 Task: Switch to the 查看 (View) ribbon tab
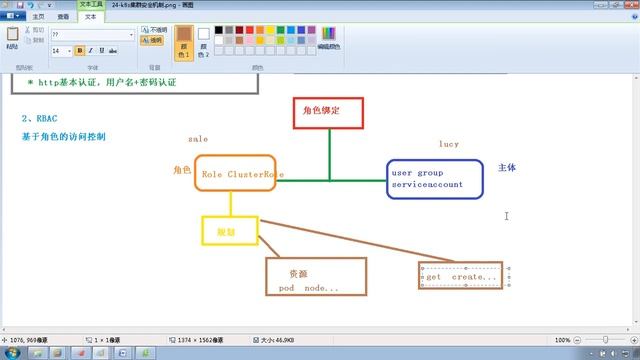(63, 17)
